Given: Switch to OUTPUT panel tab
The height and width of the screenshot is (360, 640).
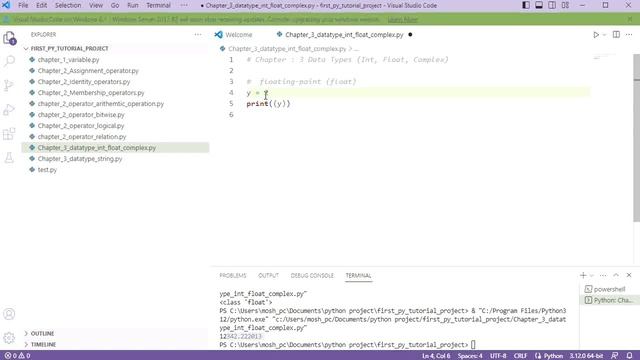Looking at the screenshot, I should pyautogui.click(x=268, y=276).
